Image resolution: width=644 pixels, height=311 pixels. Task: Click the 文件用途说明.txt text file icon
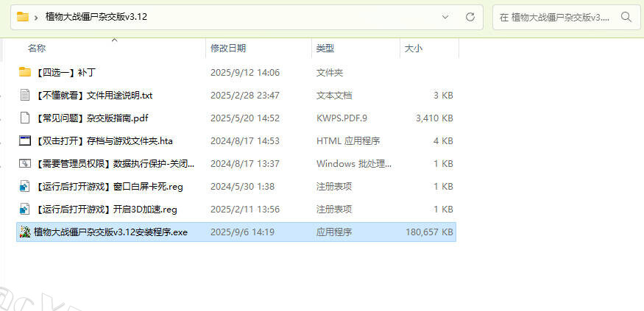(24, 96)
